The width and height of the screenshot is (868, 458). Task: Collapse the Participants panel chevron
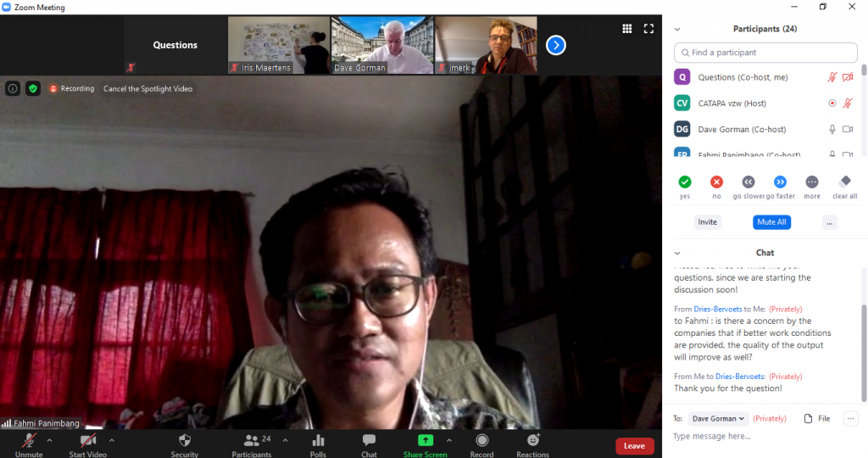point(677,30)
